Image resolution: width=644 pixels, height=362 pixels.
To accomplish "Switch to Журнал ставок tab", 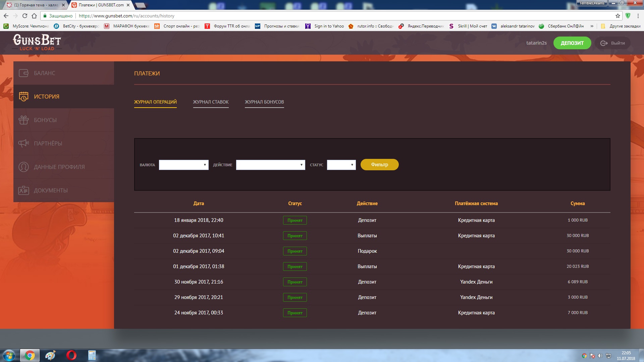I will coord(211,102).
